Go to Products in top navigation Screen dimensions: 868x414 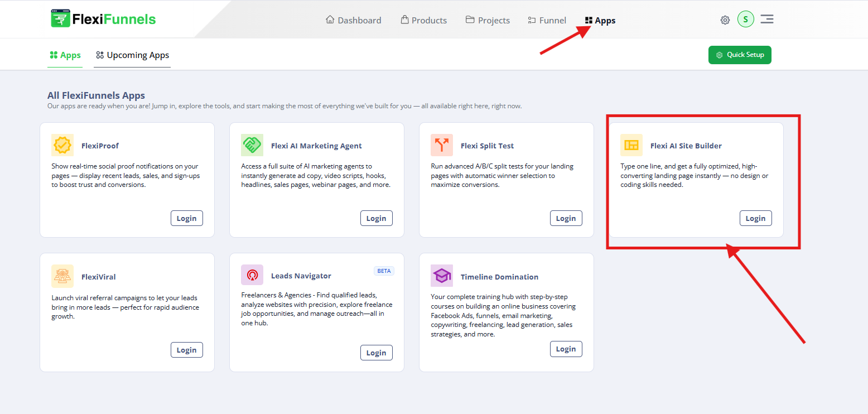[424, 20]
